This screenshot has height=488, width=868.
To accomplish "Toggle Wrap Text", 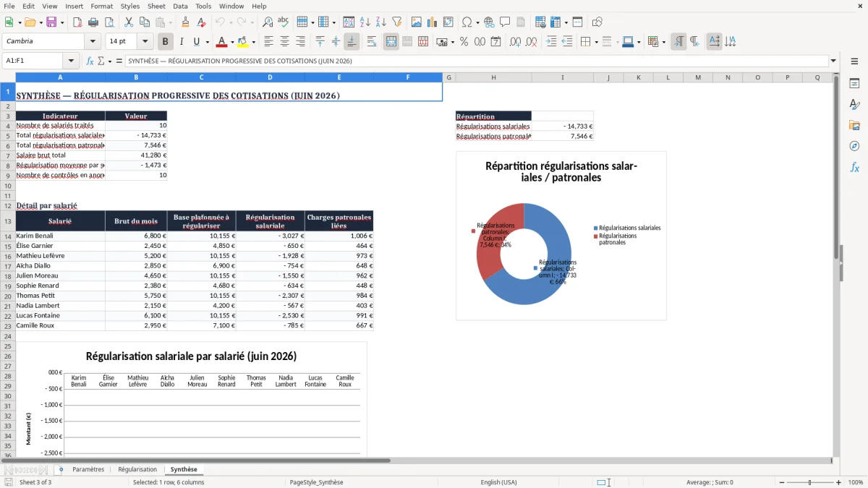I will click(x=372, y=42).
